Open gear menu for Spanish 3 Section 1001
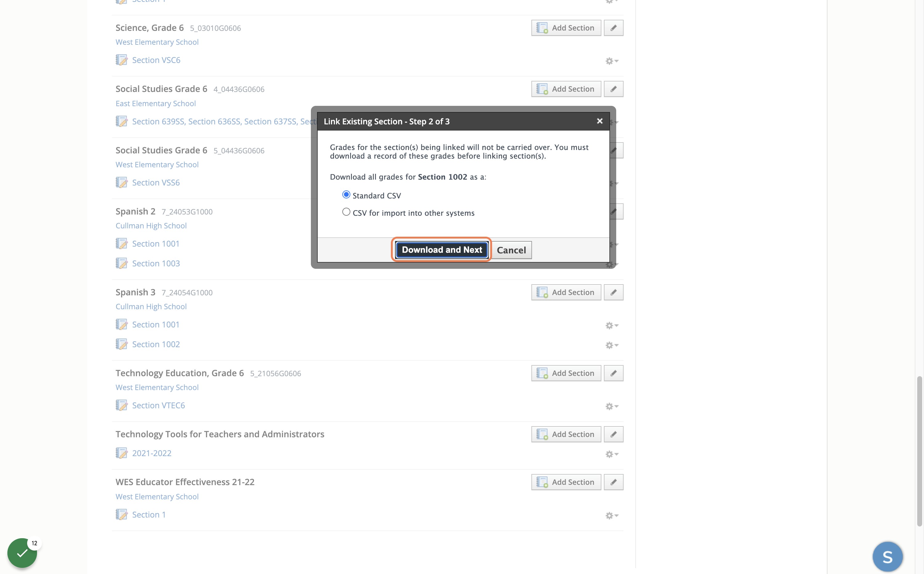 (x=612, y=326)
